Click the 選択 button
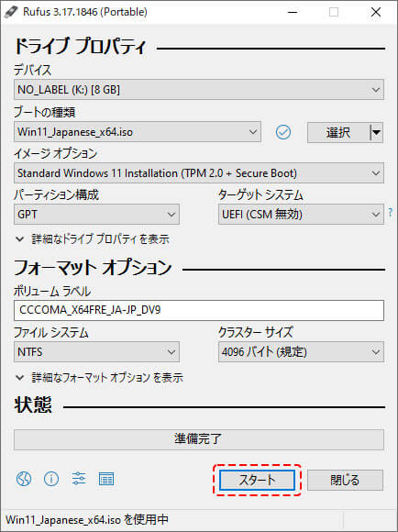The height and width of the screenshot is (532, 398). pyautogui.click(x=338, y=132)
